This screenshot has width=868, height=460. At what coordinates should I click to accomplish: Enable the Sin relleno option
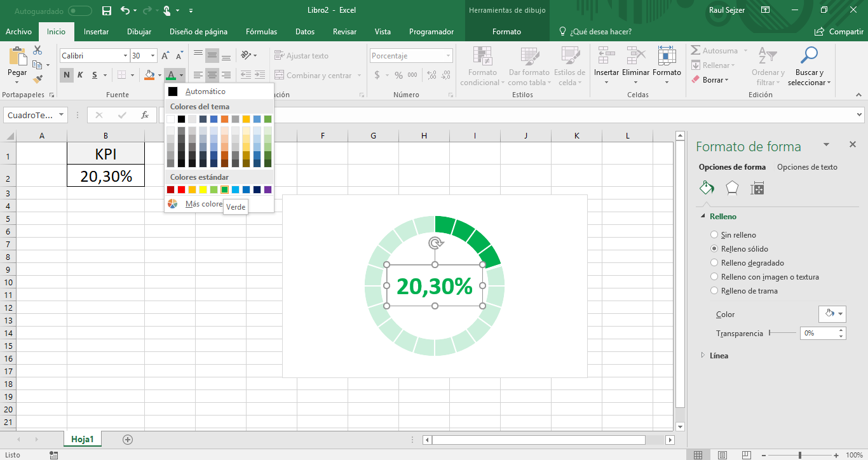point(714,234)
